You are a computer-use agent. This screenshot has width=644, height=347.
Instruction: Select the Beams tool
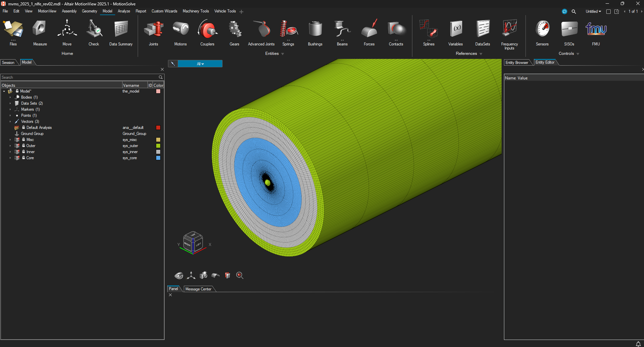coord(342,33)
